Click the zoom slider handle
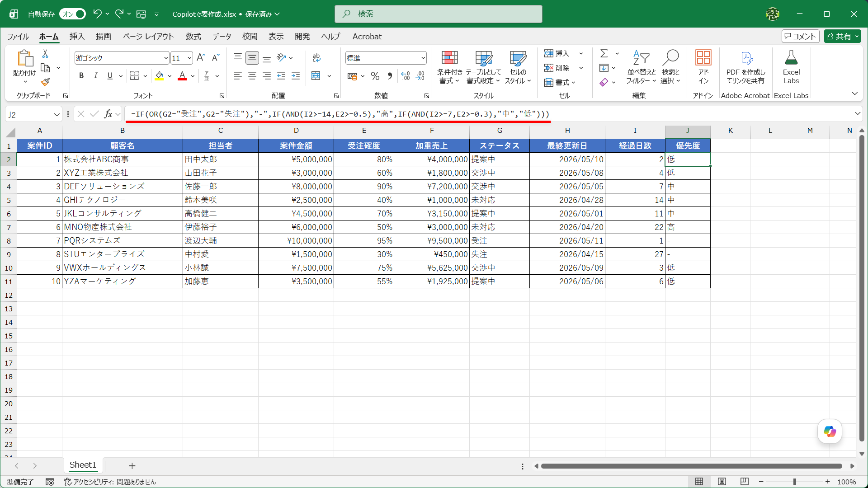 coord(794,482)
